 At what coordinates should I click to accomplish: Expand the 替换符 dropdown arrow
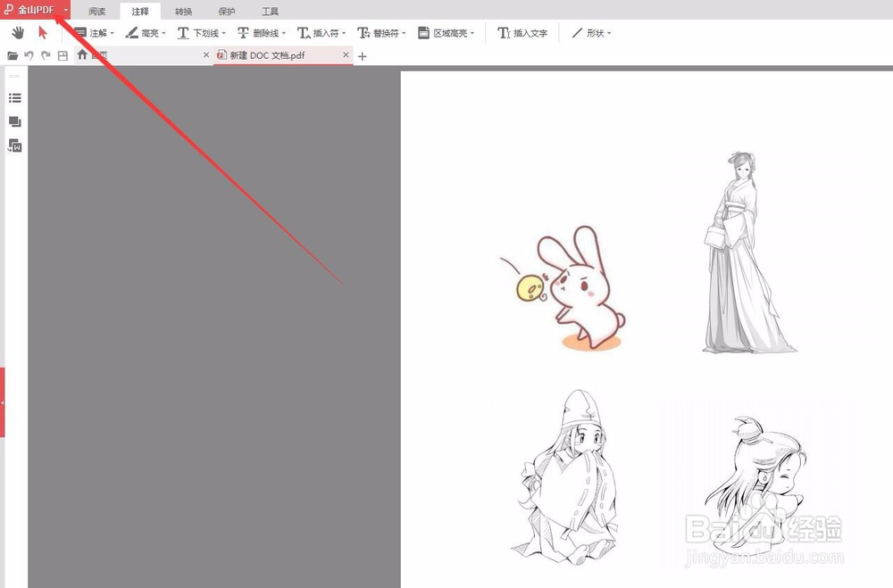coord(404,33)
